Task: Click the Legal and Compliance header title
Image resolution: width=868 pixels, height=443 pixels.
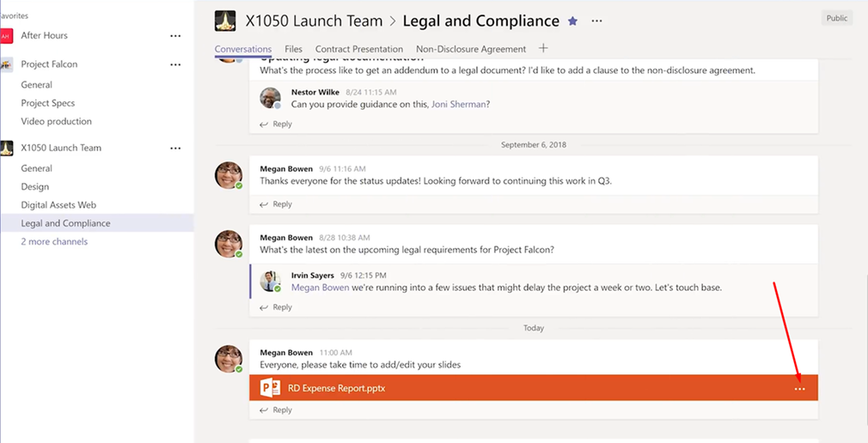Action: click(481, 21)
